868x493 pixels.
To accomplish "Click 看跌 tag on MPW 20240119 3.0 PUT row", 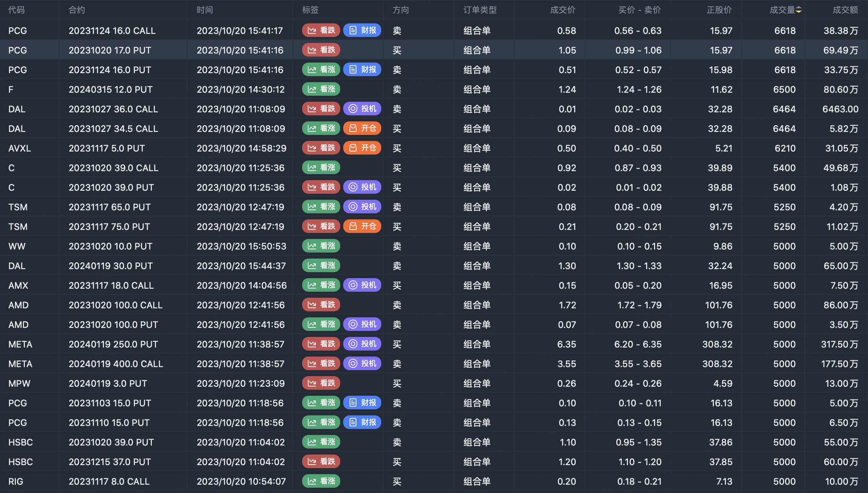I will tap(321, 383).
